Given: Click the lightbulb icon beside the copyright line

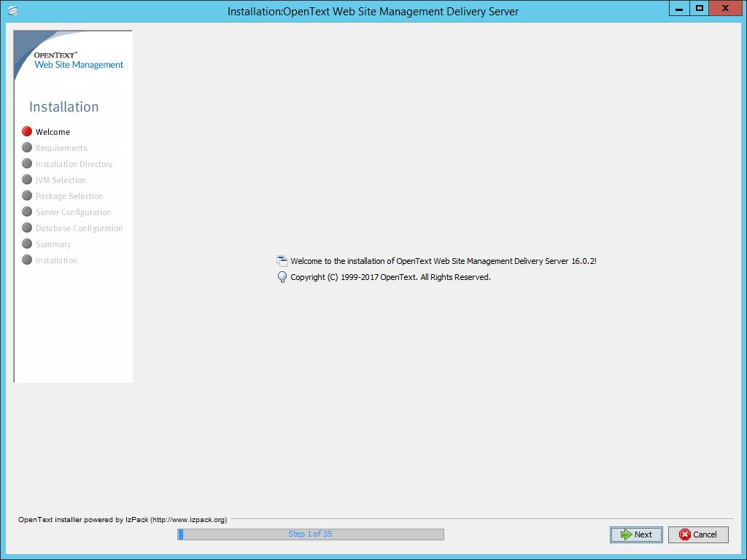Looking at the screenshot, I should [x=282, y=276].
